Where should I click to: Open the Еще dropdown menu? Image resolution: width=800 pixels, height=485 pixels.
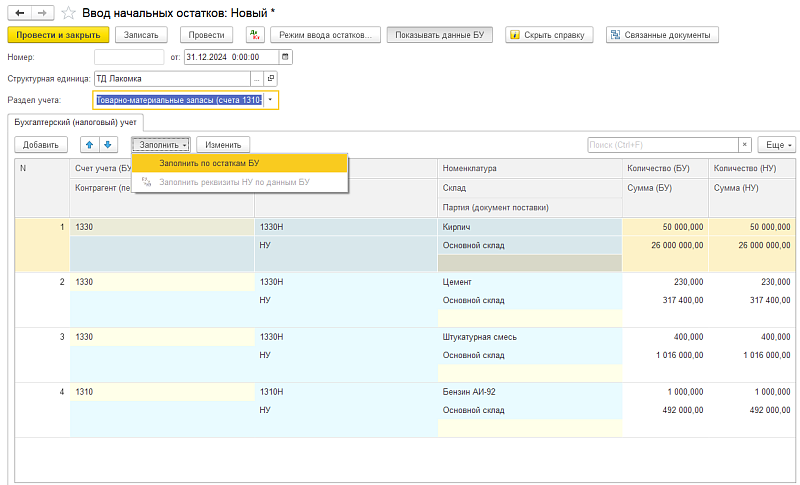(x=776, y=145)
